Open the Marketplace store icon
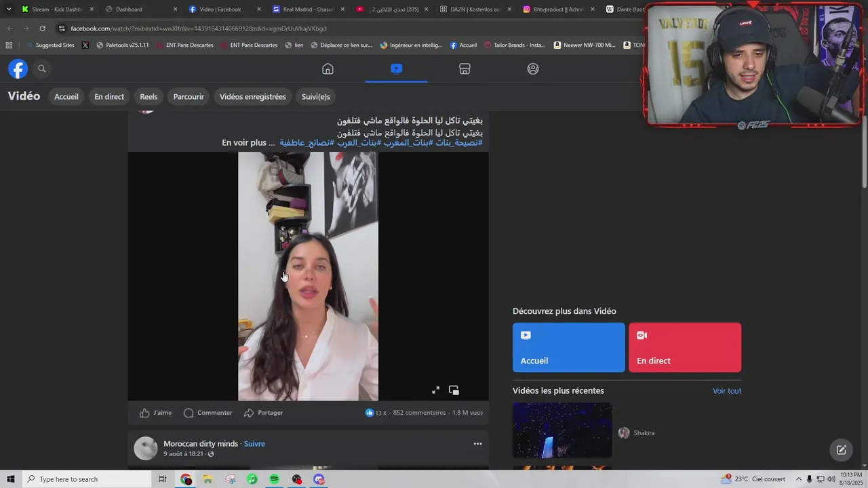868x488 pixels. pyautogui.click(x=465, y=68)
